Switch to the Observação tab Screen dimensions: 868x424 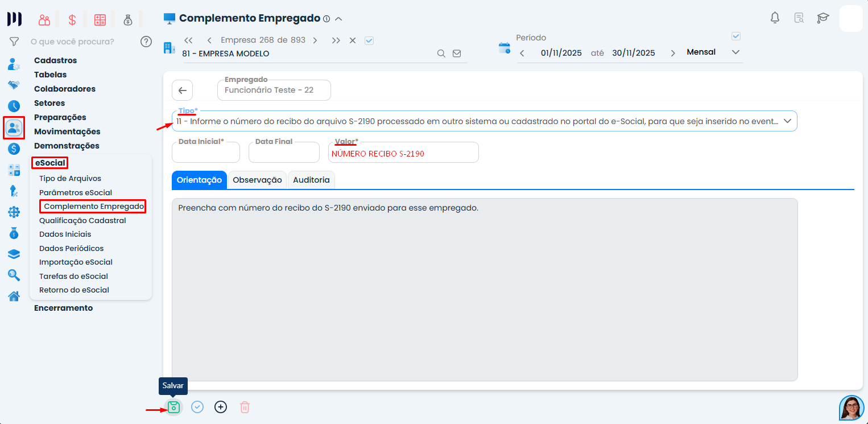pos(257,180)
